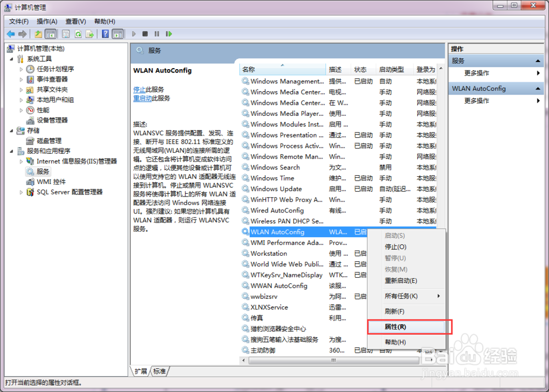The width and height of the screenshot is (549, 392).
Task: Click the Back arrow toolbar icon
Action: pyautogui.click(x=11, y=34)
